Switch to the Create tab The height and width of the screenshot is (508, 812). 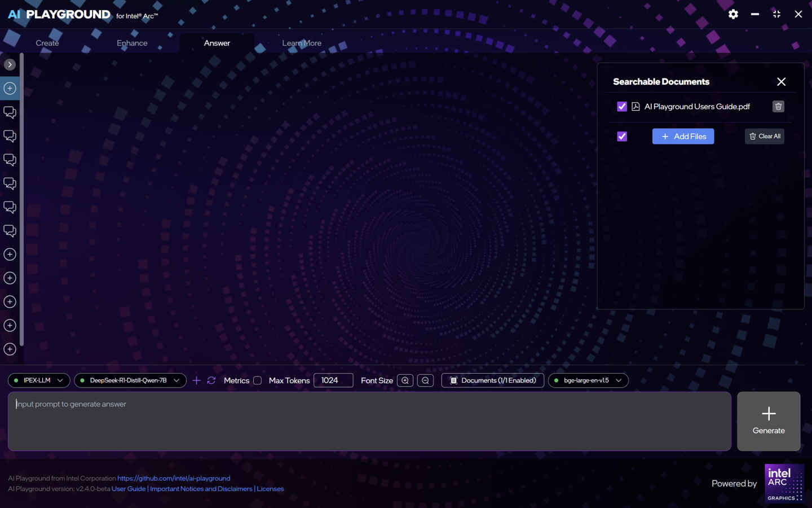47,43
